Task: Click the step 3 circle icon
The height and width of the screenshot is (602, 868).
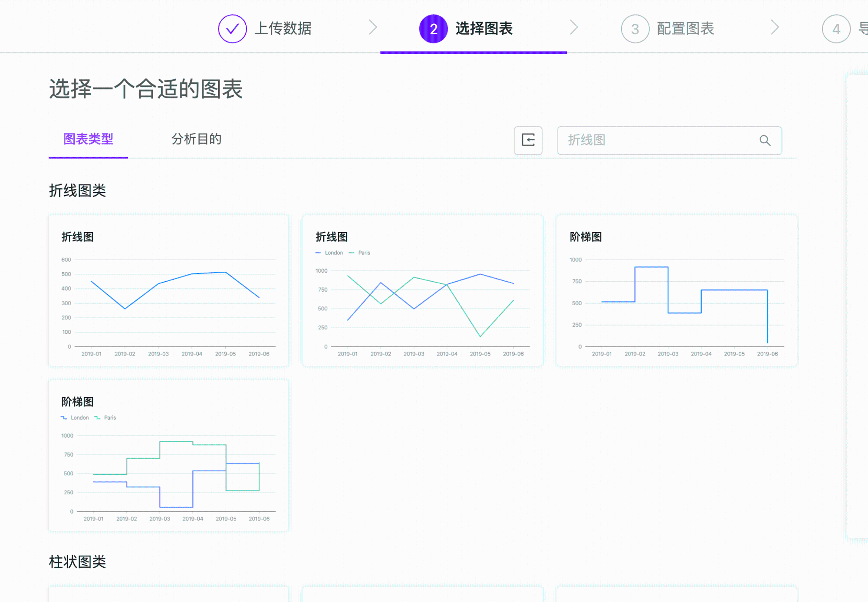Action: pyautogui.click(x=635, y=29)
